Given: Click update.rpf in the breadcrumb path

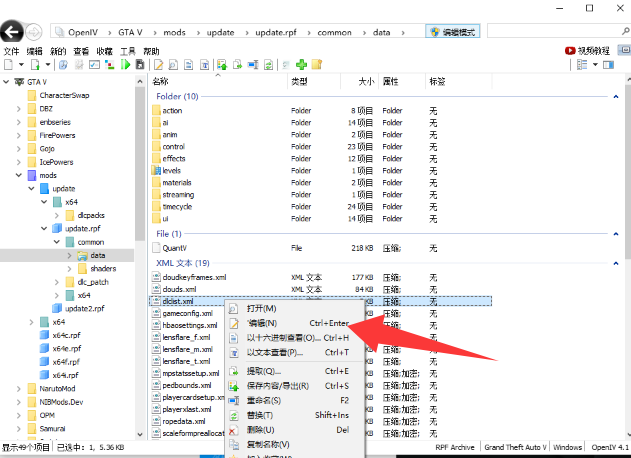Looking at the screenshot, I should (x=276, y=32).
